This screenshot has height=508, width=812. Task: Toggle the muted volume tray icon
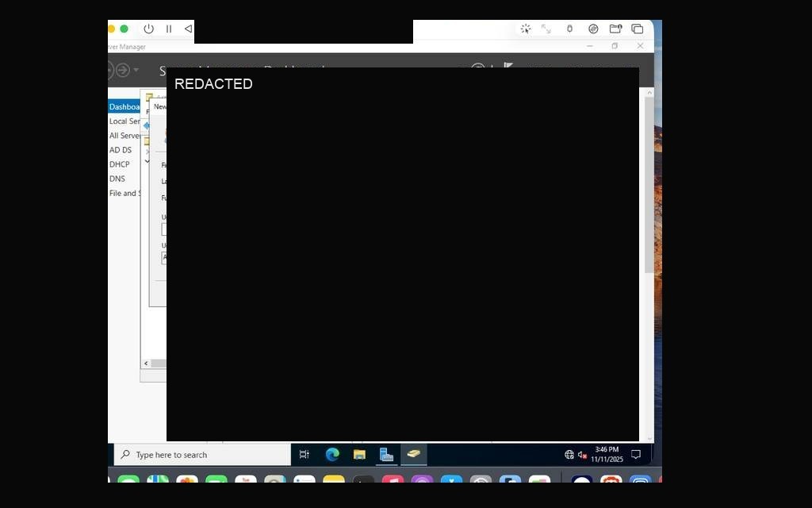pos(582,455)
